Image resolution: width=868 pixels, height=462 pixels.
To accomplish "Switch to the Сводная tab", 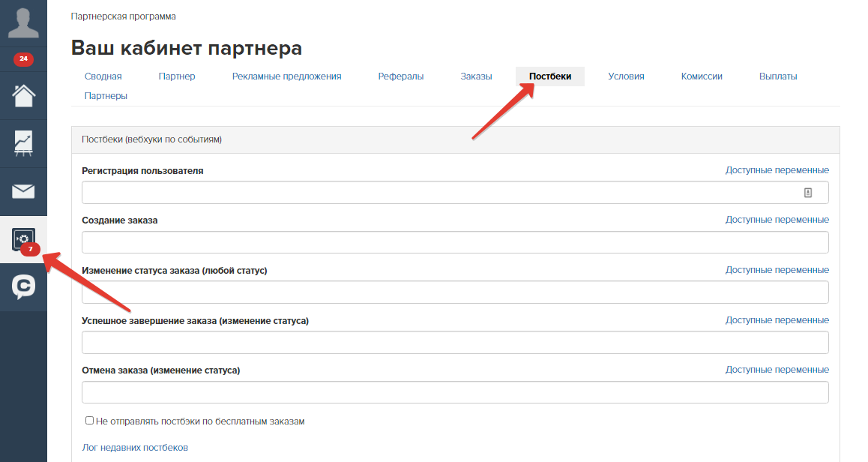I will tap(103, 76).
